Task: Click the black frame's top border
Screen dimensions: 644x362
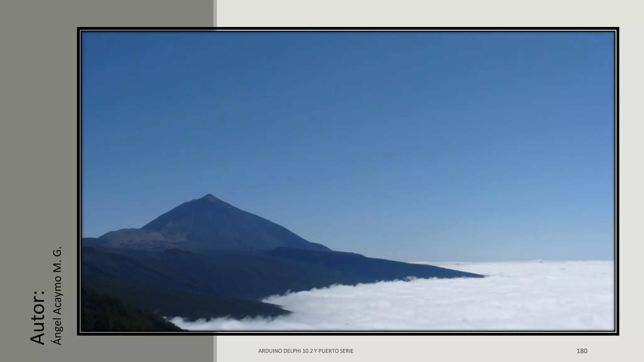Action: pos(346,29)
